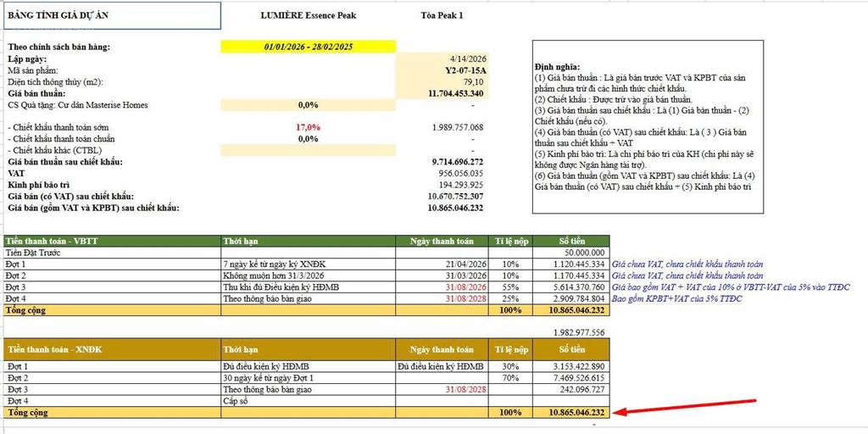Click the 'LUMIÈRE Essence Peak' project name cell
The image size is (868, 434).
(309, 15)
